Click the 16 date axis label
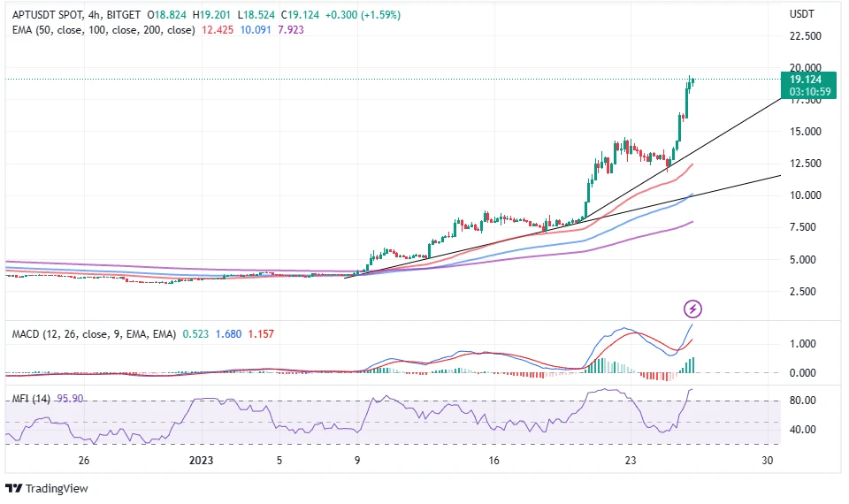Screen dimensions: 849x504 click(x=493, y=461)
